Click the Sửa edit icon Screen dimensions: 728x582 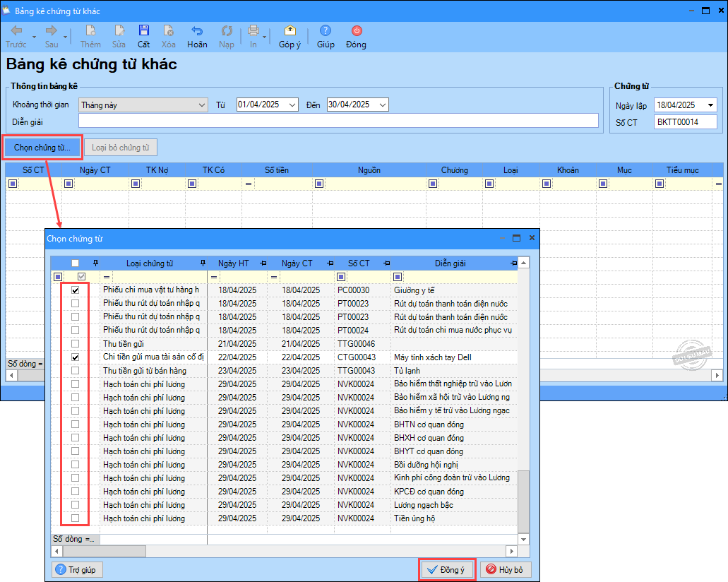tap(119, 37)
